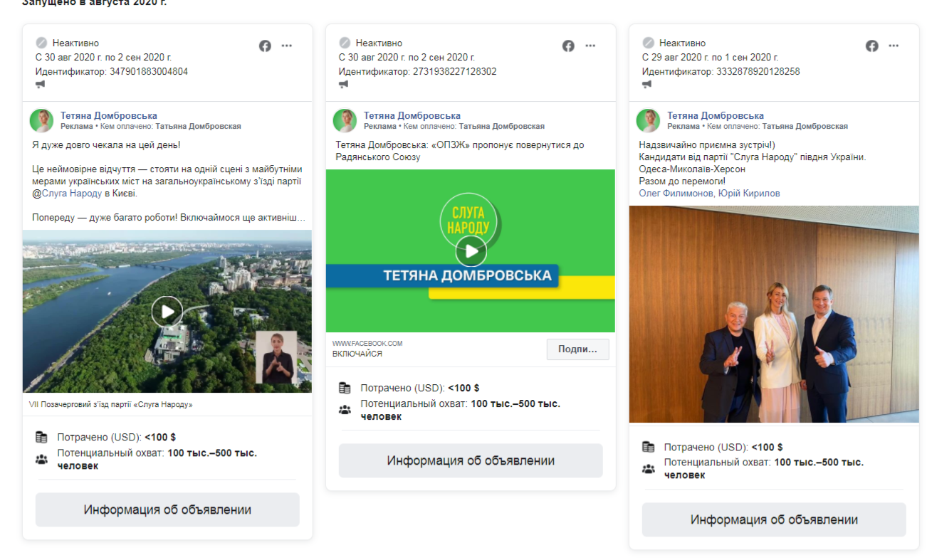Open 'Олег Филимонов, Юрій Кирилов' tagged link
Image resolution: width=927 pixels, height=560 pixels.
[709, 193]
